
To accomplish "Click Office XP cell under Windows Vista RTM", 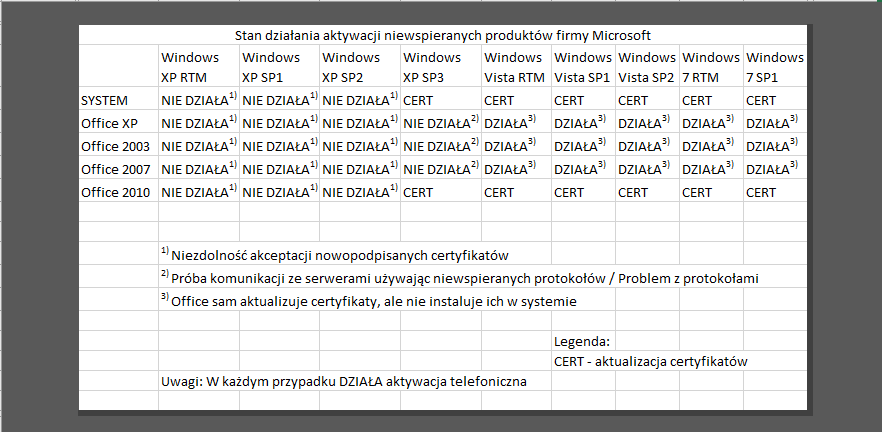I will pyautogui.click(x=516, y=123).
